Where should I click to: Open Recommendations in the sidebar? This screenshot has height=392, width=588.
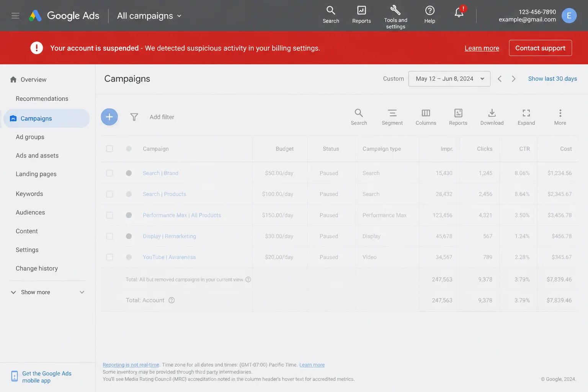(42, 99)
